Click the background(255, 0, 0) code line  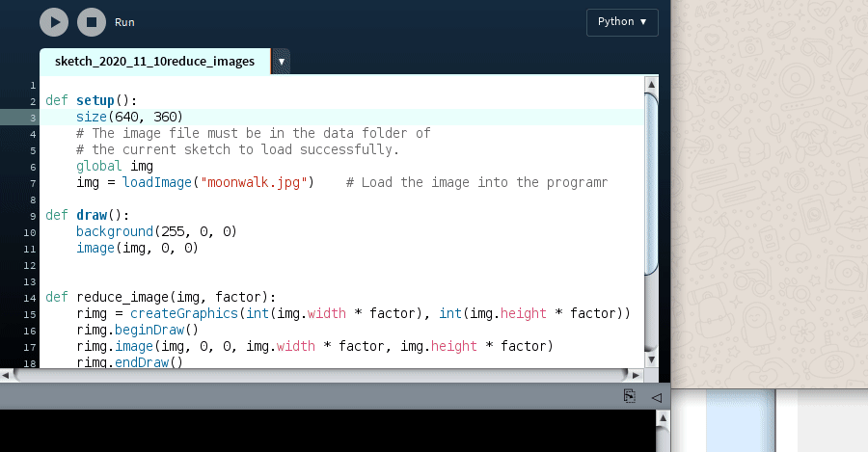(x=156, y=231)
